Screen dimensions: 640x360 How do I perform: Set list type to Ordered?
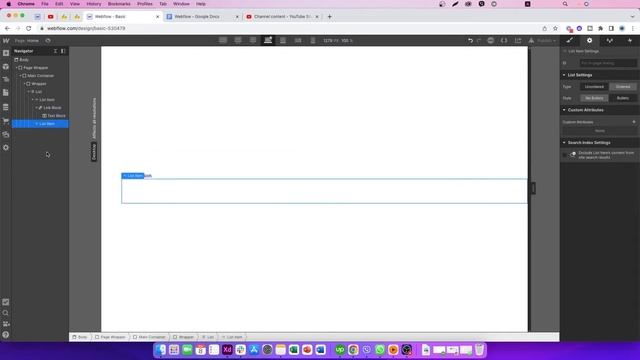click(623, 87)
